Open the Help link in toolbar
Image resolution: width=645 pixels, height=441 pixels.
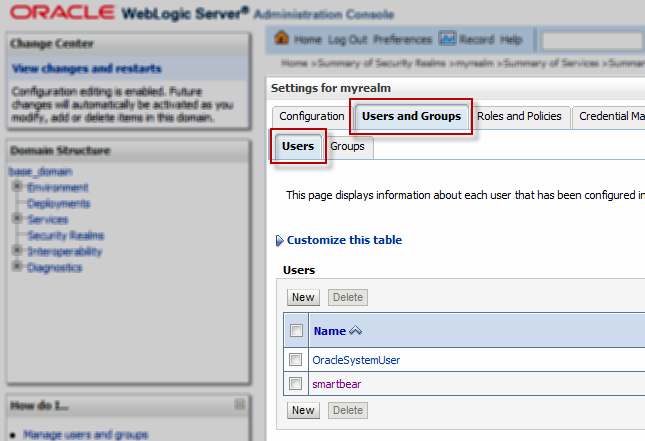[x=511, y=39]
